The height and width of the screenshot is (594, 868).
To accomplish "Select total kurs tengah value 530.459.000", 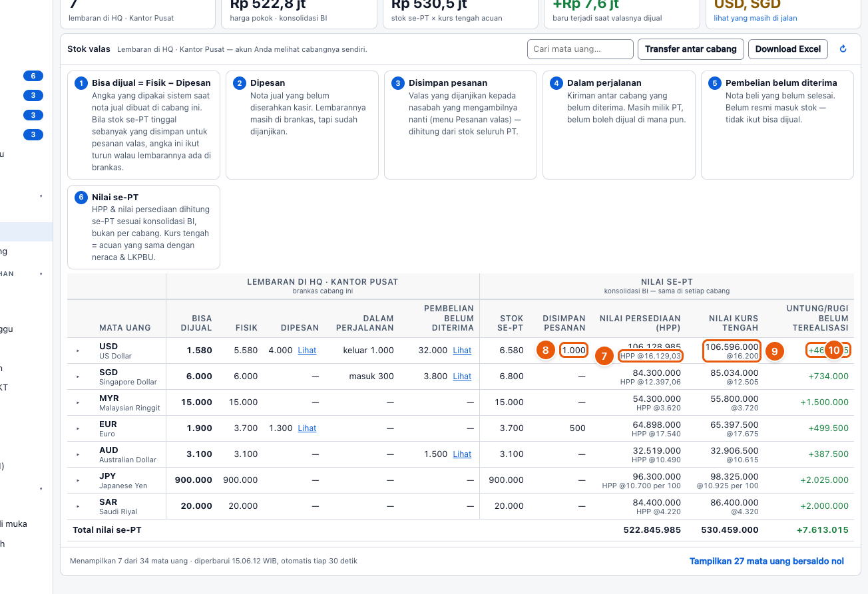I will [730, 530].
